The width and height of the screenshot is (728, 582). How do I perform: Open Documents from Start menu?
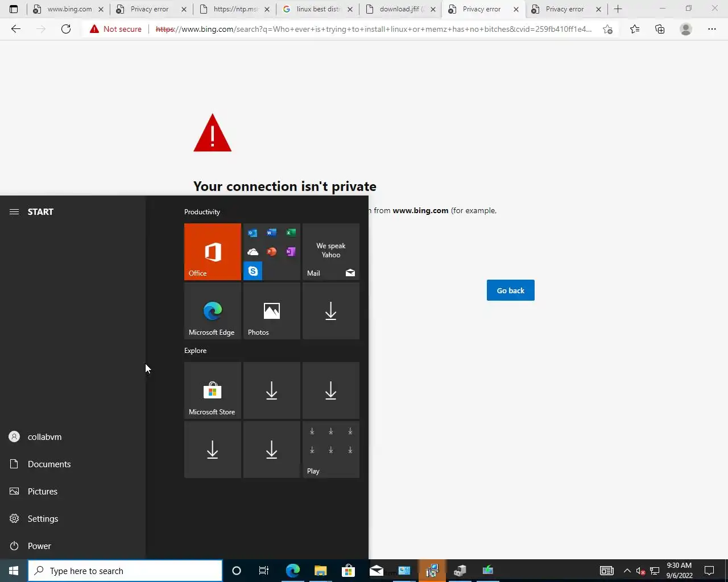73,464
